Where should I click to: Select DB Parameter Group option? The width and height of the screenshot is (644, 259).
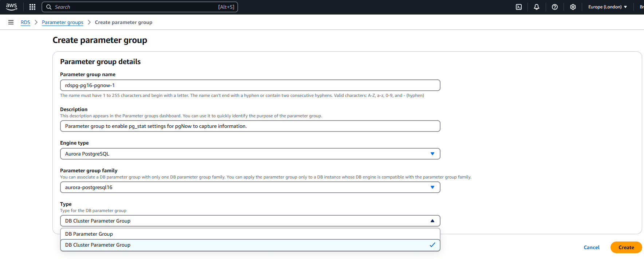point(250,234)
